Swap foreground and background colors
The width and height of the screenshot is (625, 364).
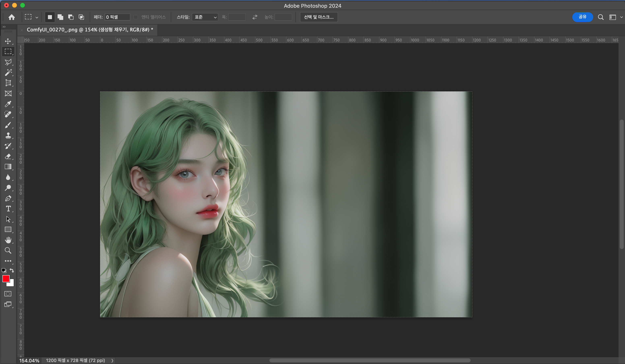(12, 270)
